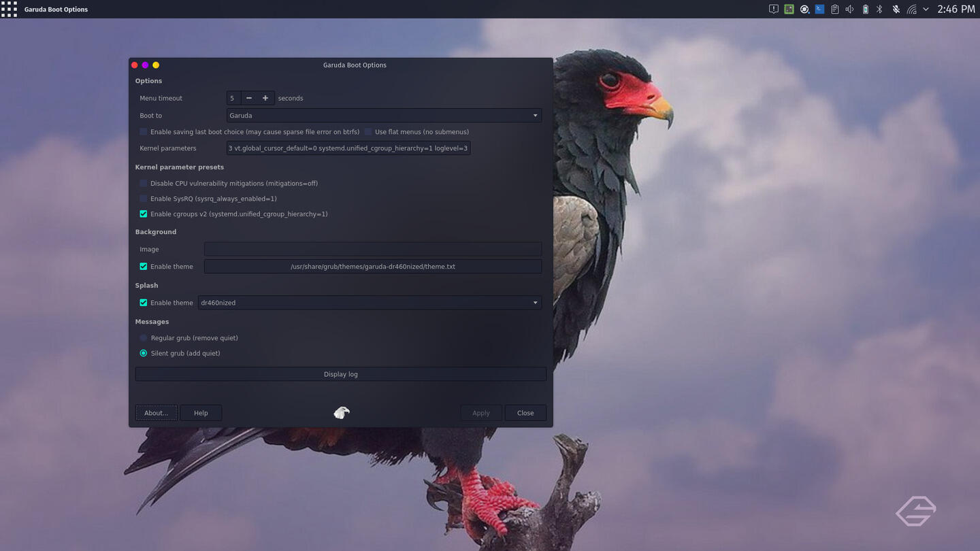Screen dimensions: 980x551
Task: Increase menu timeout with plus button
Action: coord(265,98)
